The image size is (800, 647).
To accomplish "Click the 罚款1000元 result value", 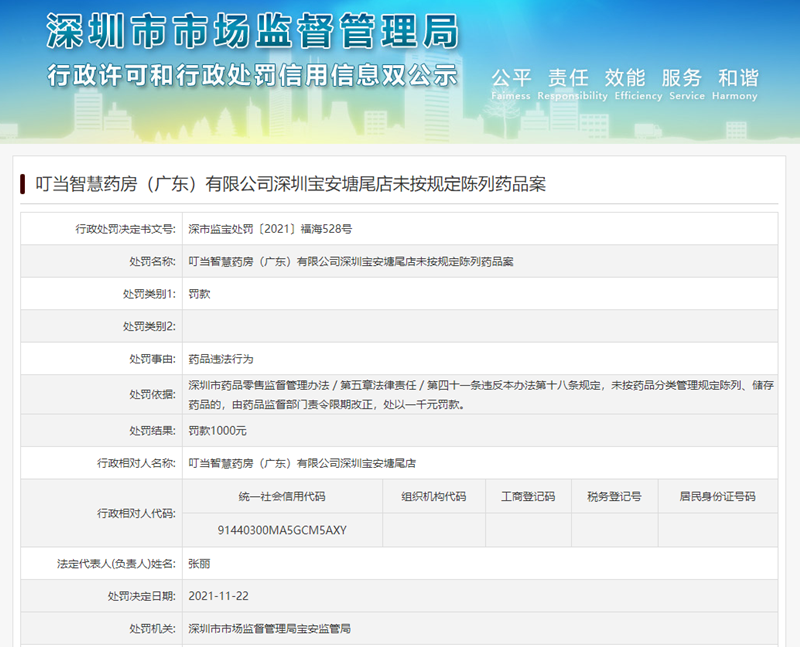I will pos(217,431).
